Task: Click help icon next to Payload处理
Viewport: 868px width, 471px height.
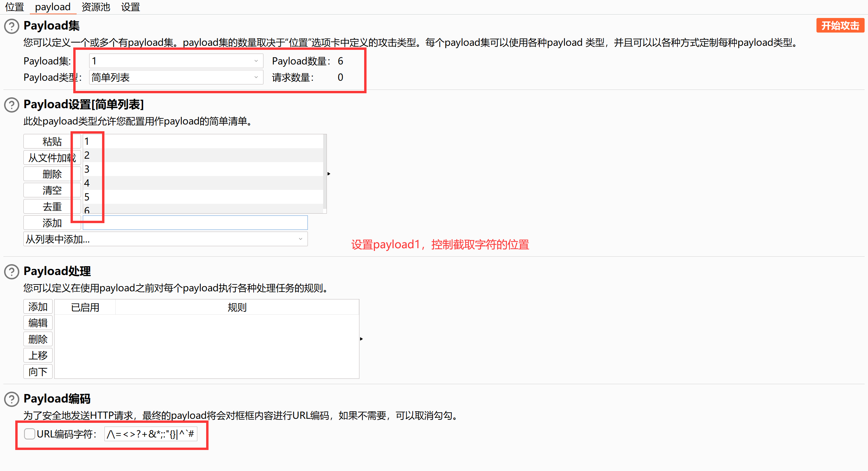Action: point(12,272)
